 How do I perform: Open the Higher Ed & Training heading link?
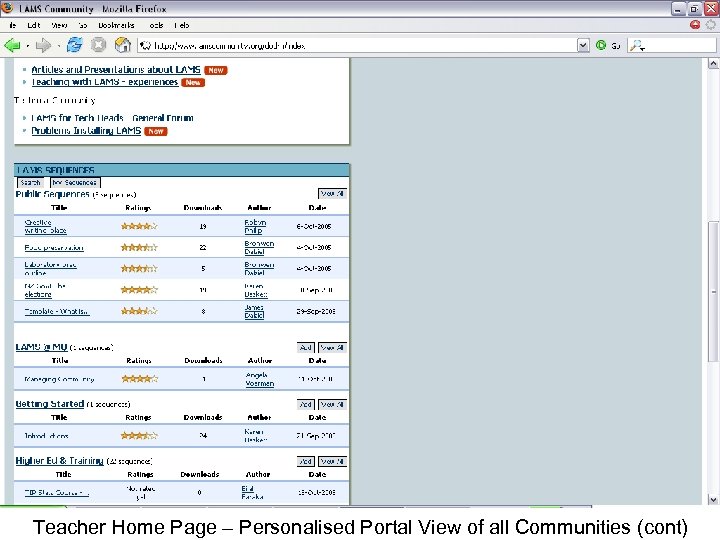pyautogui.click(x=60, y=461)
